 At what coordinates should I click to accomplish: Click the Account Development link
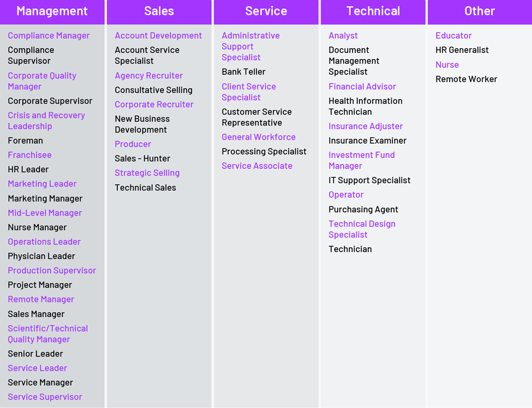[x=158, y=36]
